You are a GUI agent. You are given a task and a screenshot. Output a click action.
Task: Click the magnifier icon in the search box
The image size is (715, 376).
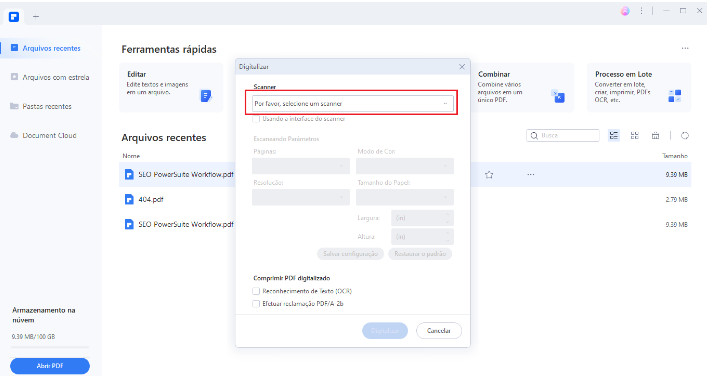pos(534,135)
